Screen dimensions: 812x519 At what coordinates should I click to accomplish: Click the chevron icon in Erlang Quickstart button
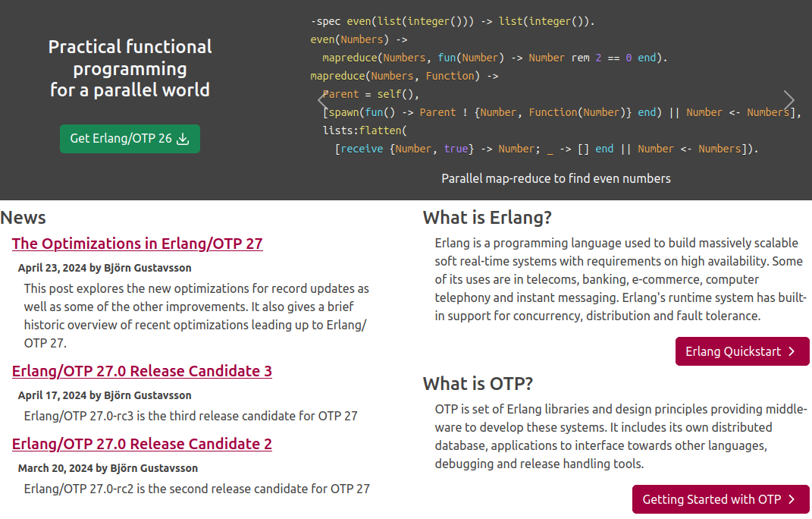(x=792, y=351)
